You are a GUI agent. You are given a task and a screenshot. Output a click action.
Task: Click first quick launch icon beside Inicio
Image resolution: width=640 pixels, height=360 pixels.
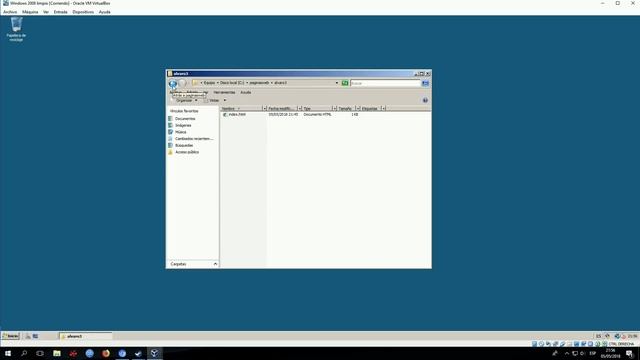(28, 336)
